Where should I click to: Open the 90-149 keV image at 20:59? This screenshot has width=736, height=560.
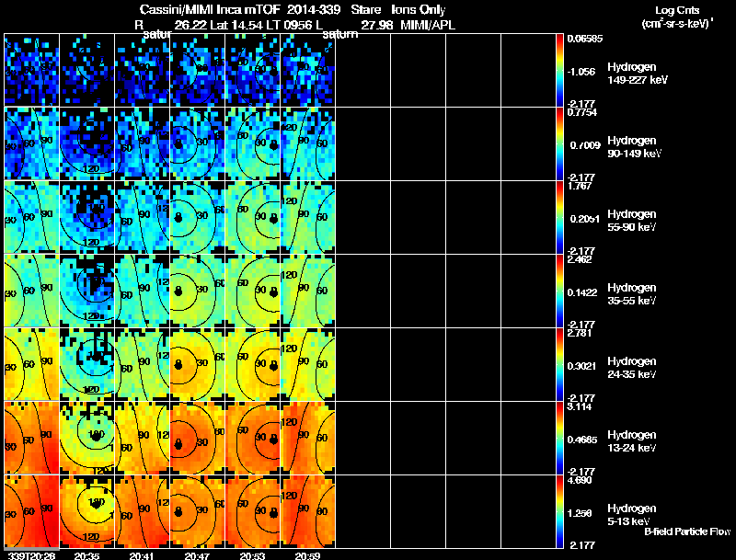(308, 144)
